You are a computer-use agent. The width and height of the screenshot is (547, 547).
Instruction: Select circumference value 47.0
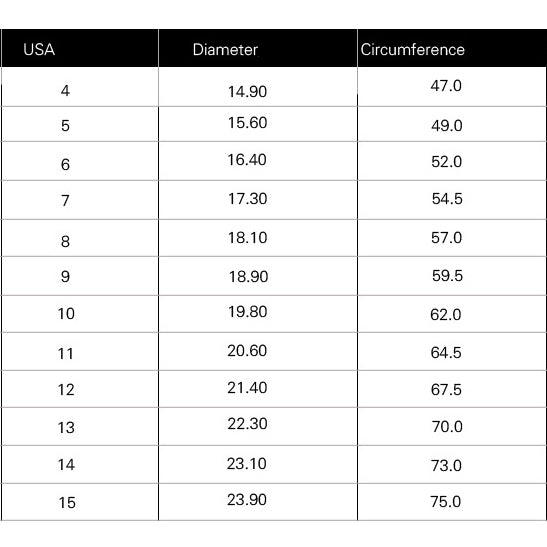[x=446, y=86]
